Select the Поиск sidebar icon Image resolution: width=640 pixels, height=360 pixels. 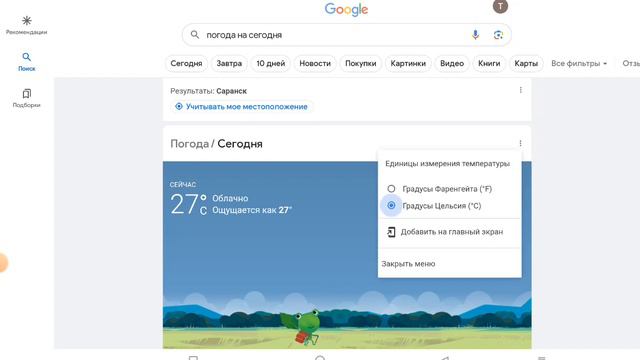pos(27,57)
